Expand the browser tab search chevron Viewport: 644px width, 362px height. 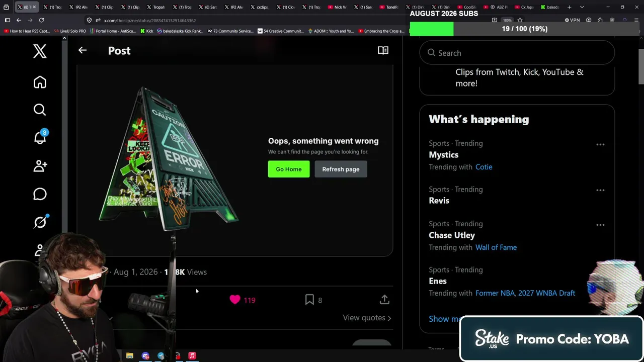pos(582,7)
